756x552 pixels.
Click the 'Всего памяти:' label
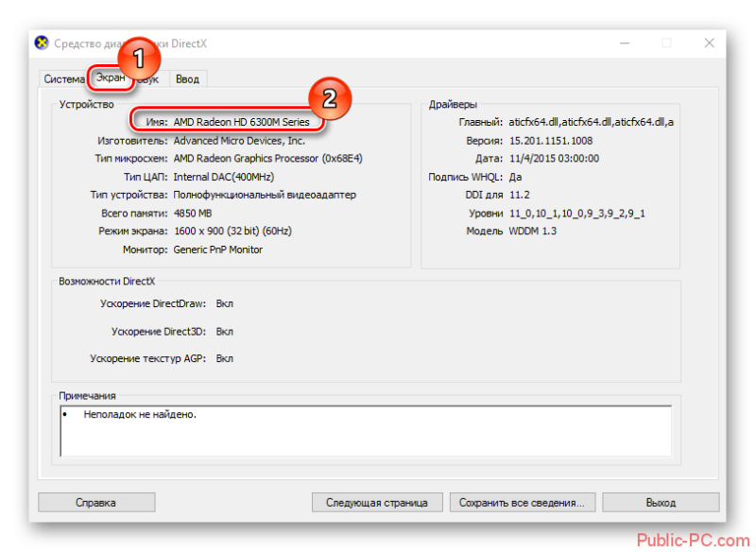tap(134, 213)
